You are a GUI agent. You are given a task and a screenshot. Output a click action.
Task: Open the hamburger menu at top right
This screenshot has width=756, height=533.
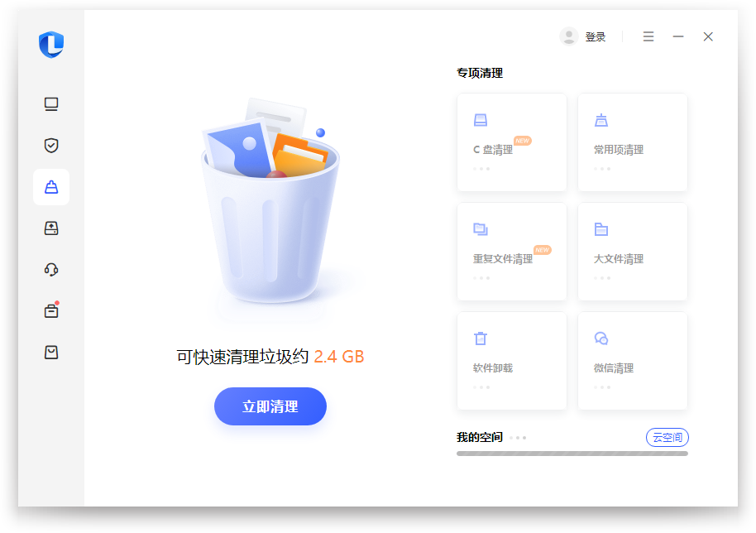tap(648, 36)
